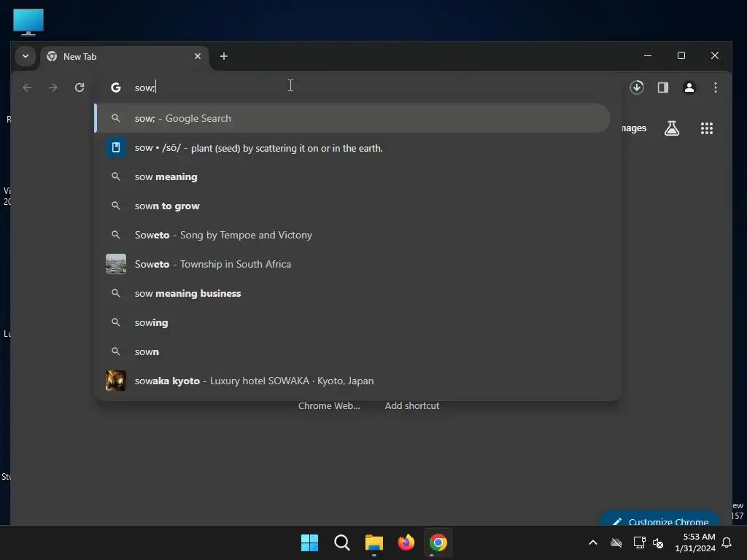Click the Chrome taskbar icon

point(438,542)
